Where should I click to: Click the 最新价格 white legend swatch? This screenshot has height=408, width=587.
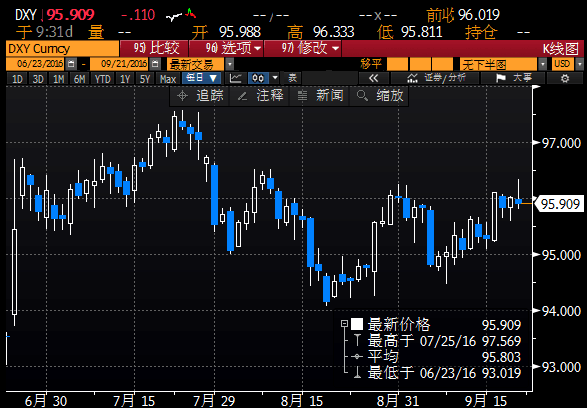357,324
